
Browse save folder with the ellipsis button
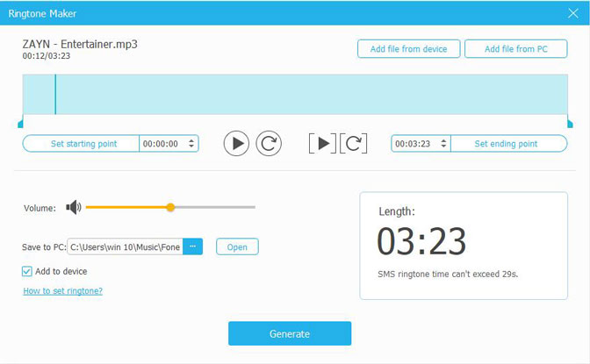click(192, 246)
